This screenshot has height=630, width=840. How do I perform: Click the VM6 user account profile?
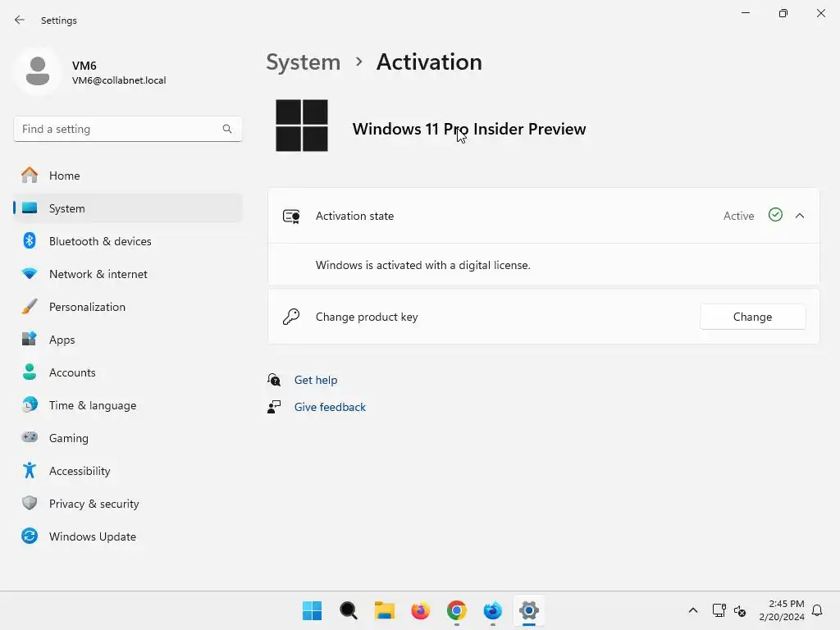click(91, 72)
